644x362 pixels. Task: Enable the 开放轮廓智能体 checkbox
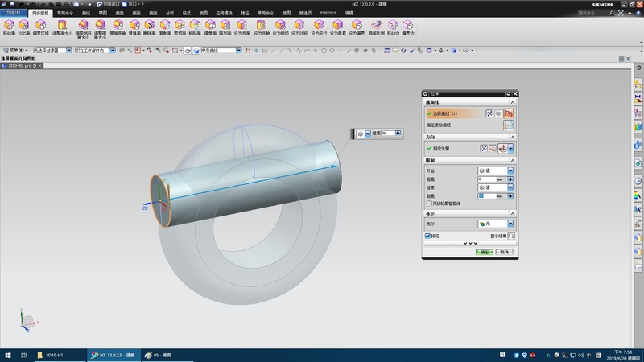pyautogui.click(x=428, y=203)
